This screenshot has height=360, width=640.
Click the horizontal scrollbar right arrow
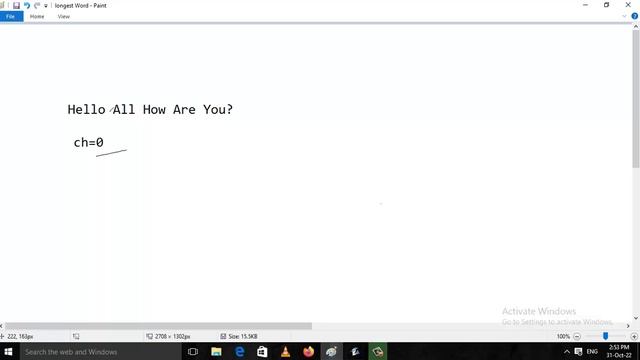tap(628, 326)
